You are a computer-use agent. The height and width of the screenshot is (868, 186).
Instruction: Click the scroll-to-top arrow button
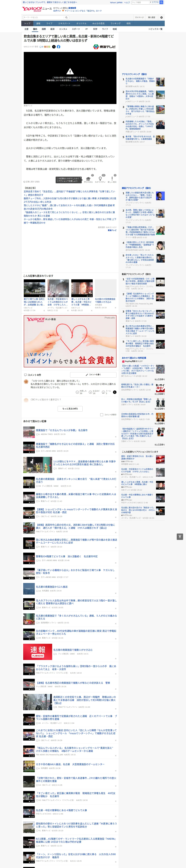[180, 537]
